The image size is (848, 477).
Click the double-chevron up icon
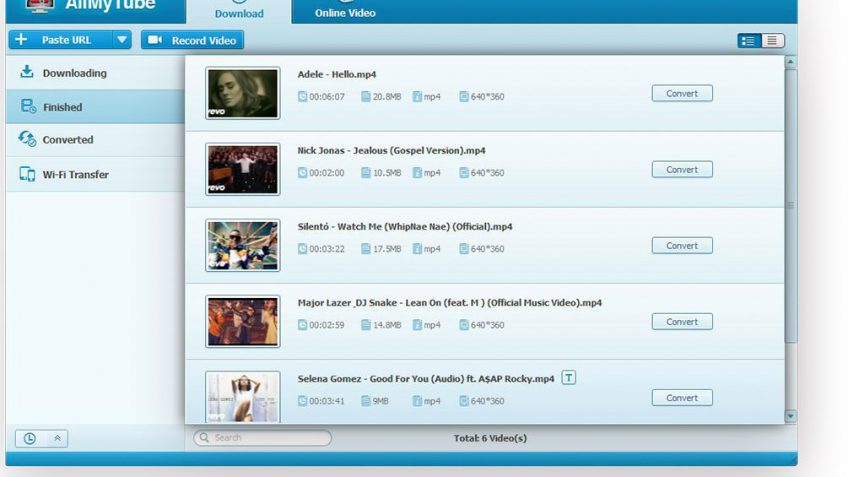(x=57, y=439)
